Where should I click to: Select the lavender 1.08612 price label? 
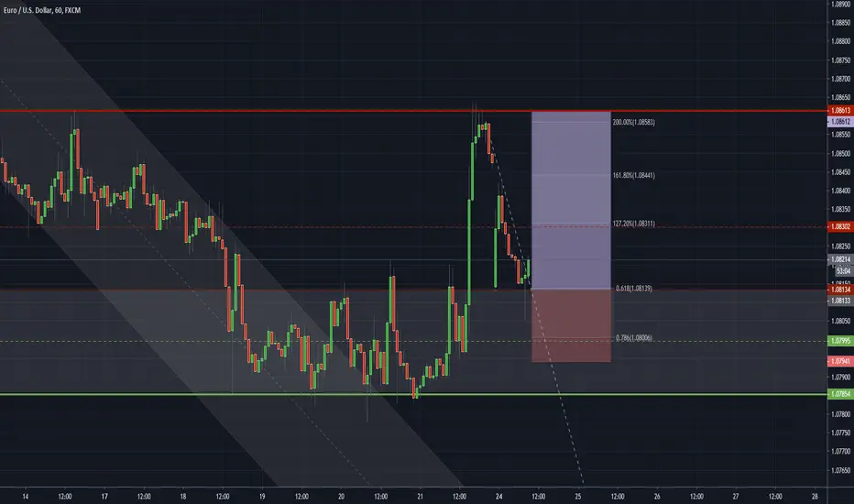tap(840, 122)
